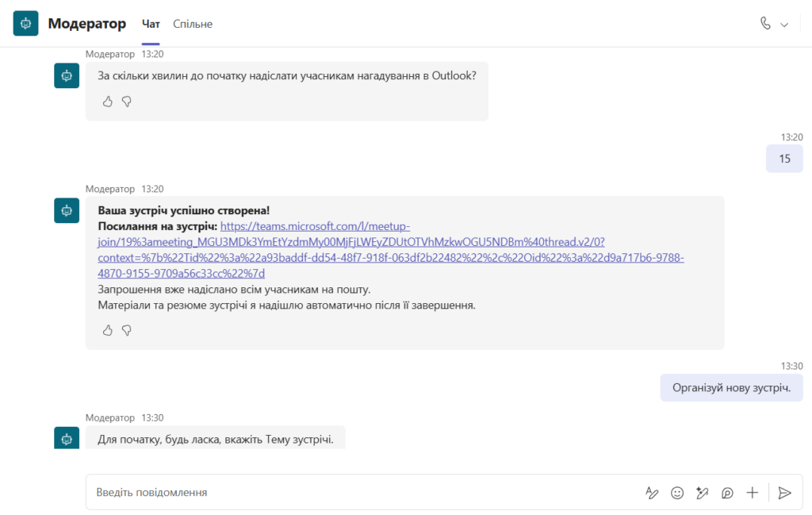Open the text formatting options icon
812x515 pixels.
(x=652, y=493)
